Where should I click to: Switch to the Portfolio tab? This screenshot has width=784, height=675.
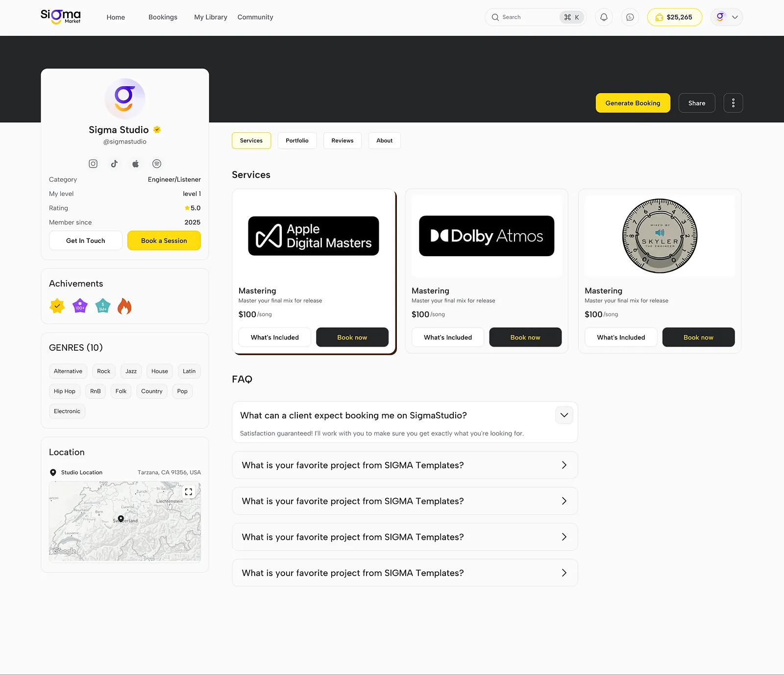pyautogui.click(x=297, y=141)
